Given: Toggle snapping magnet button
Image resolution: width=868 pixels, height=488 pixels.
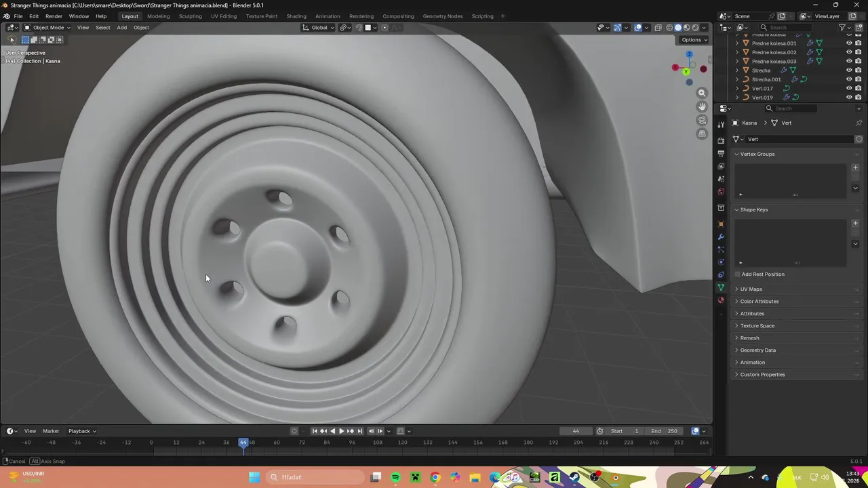Looking at the screenshot, I should [x=359, y=28].
